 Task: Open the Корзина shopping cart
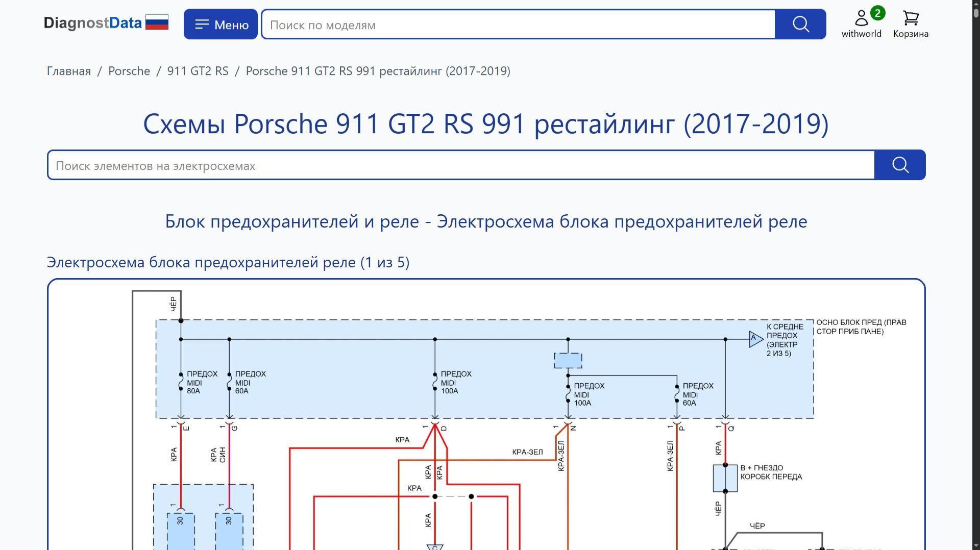click(x=911, y=24)
